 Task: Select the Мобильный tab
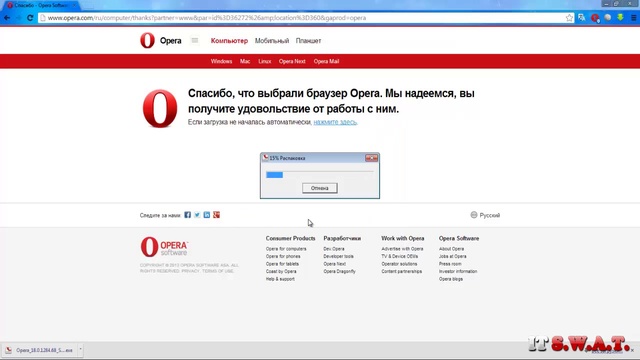[x=272, y=41]
